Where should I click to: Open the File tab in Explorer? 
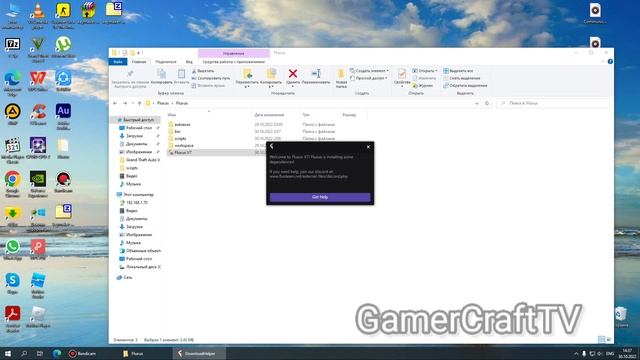pos(118,62)
